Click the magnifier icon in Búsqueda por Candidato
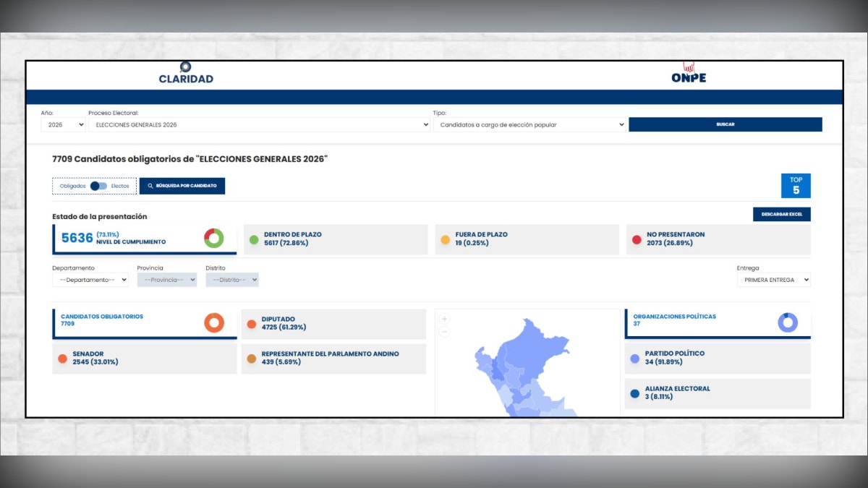The width and height of the screenshot is (868, 488). click(x=149, y=186)
